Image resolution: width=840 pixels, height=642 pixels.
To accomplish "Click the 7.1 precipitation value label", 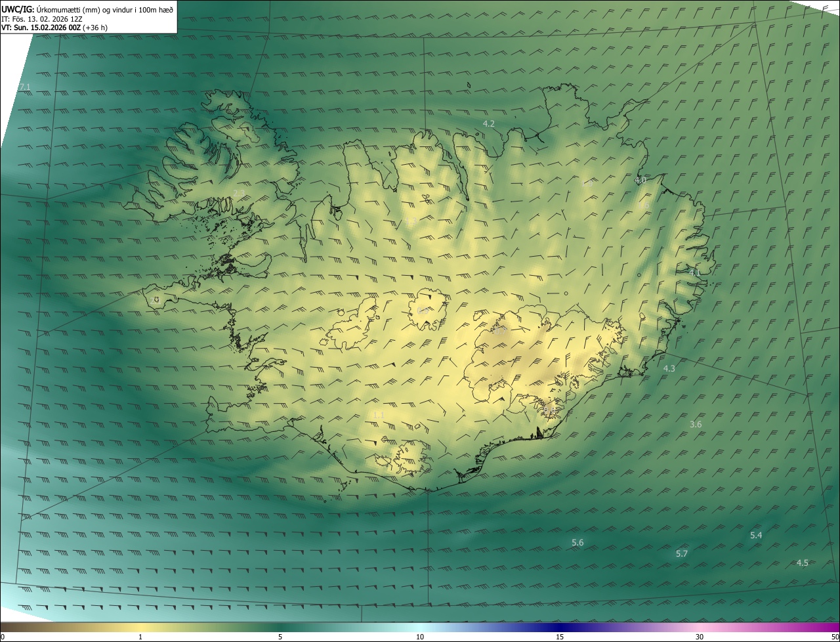I will coord(25,87).
